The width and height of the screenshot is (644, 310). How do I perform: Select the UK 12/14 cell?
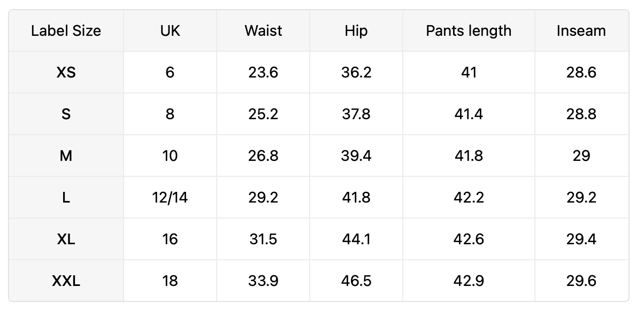coord(170,197)
